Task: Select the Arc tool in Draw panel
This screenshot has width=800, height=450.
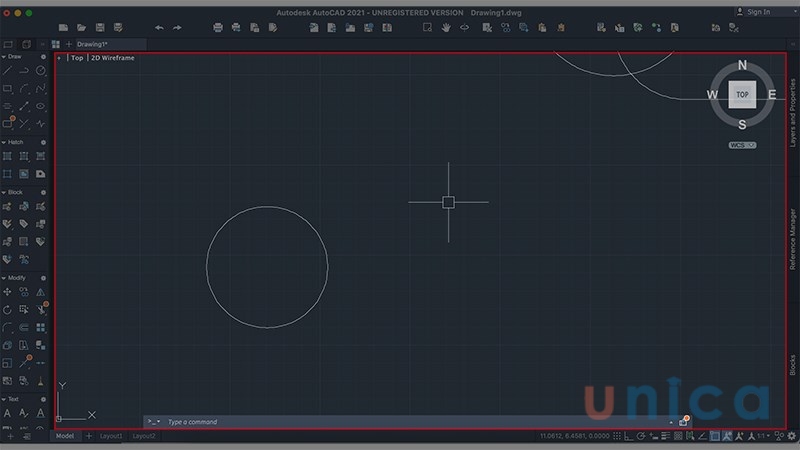Action: [x=24, y=89]
